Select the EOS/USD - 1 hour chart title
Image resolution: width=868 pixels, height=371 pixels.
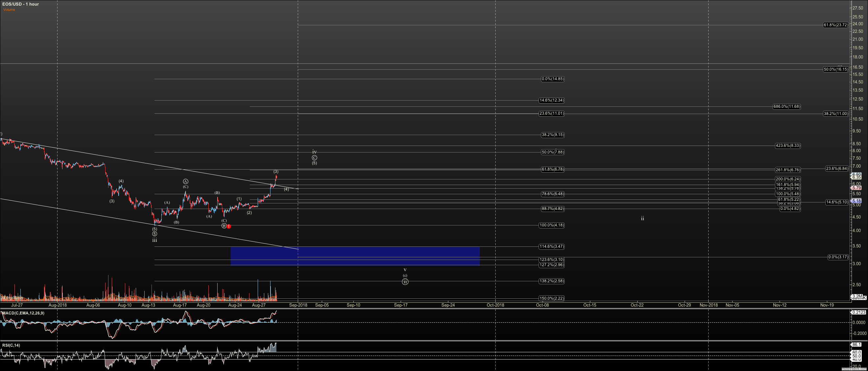21,4
